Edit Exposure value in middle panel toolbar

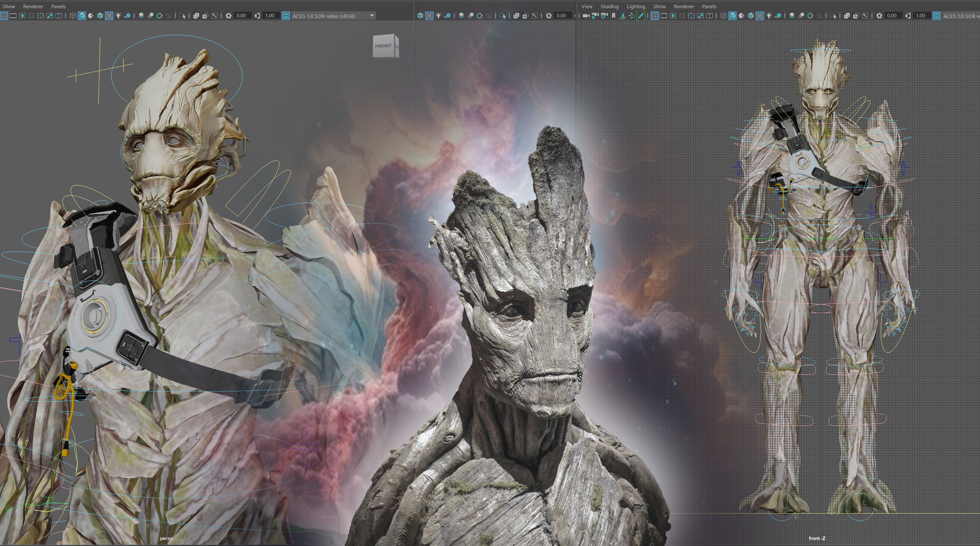pos(563,16)
